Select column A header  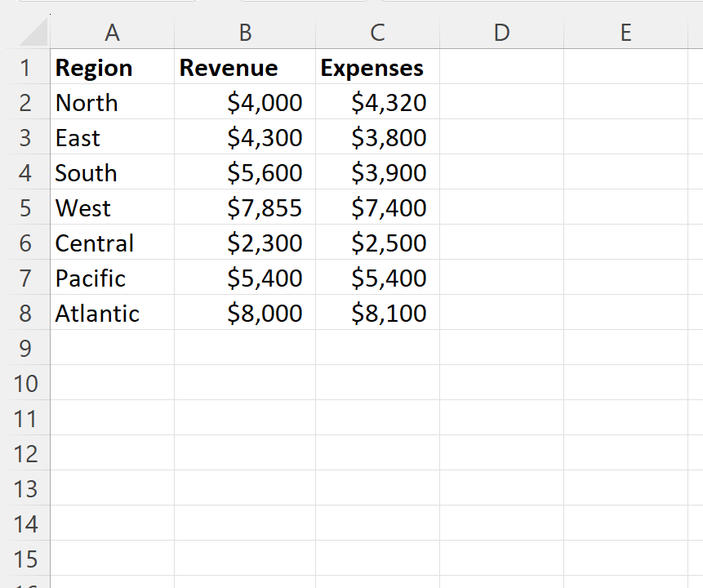[112, 33]
